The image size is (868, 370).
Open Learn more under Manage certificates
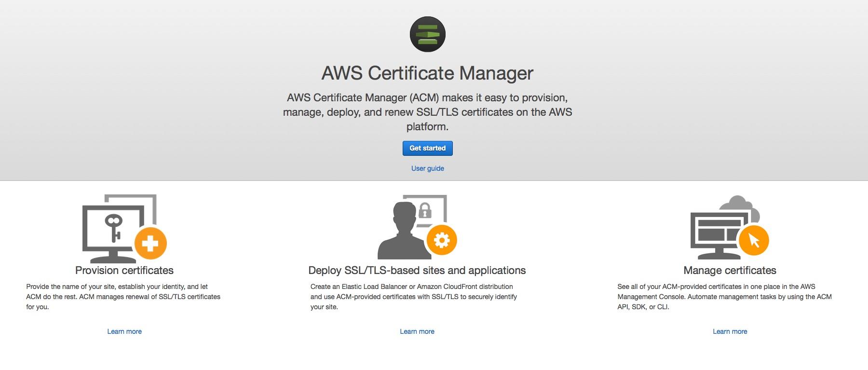pyautogui.click(x=730, y=331)
